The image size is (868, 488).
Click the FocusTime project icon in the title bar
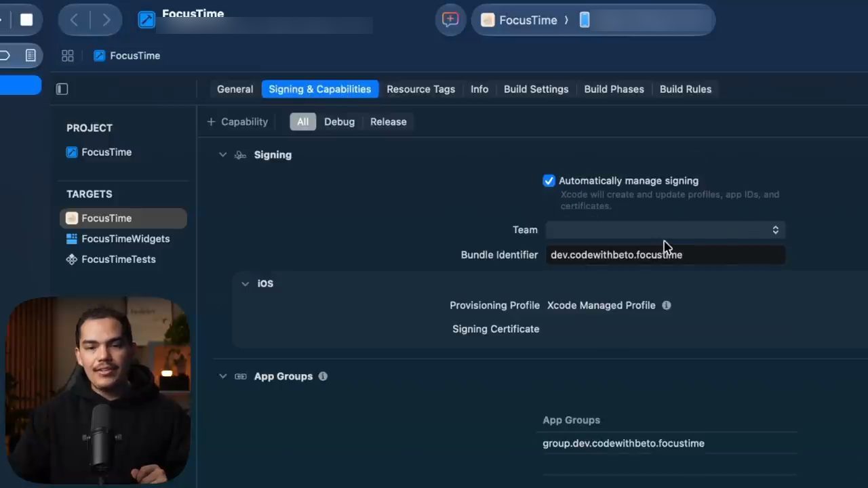(x=146, y=20)
